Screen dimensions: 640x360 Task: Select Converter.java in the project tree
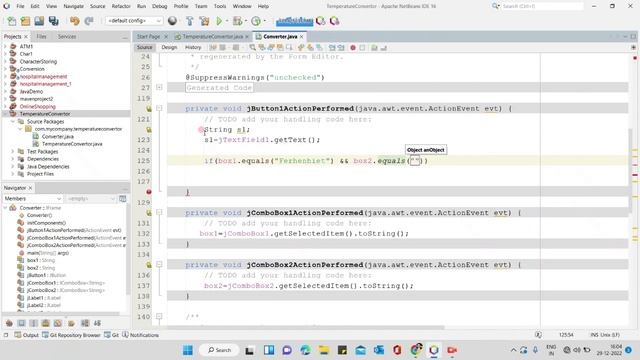tap(58, 137)
